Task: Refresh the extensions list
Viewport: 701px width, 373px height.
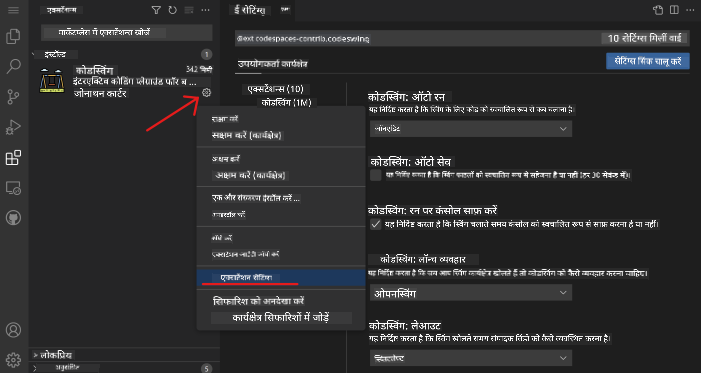Action: (x=172, y=10)
